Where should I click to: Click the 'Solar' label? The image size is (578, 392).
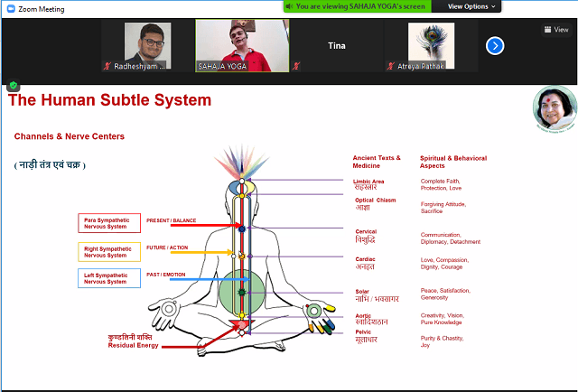(x=362, y=292)
